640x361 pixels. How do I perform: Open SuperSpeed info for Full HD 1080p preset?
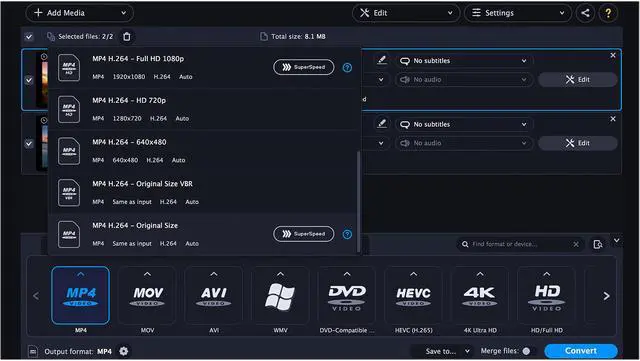tap(347, 67)
